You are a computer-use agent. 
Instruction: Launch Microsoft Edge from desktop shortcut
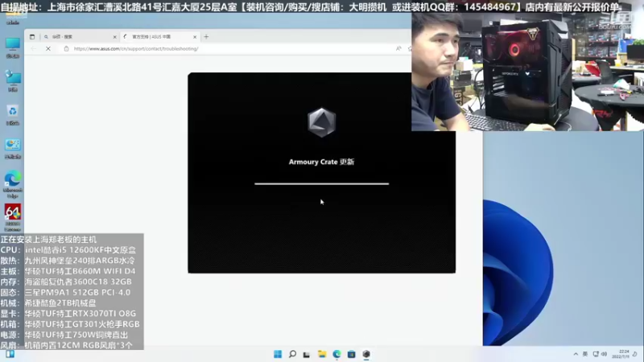13,184
